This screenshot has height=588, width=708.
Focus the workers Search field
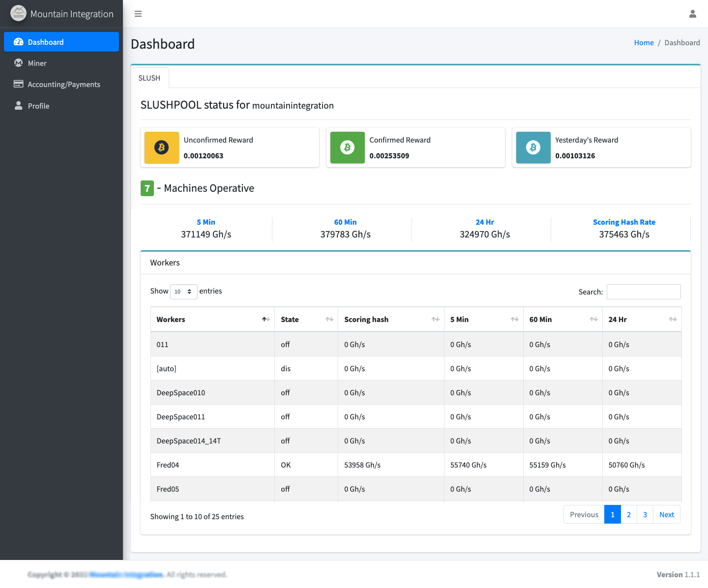click(x=644, y=292)
